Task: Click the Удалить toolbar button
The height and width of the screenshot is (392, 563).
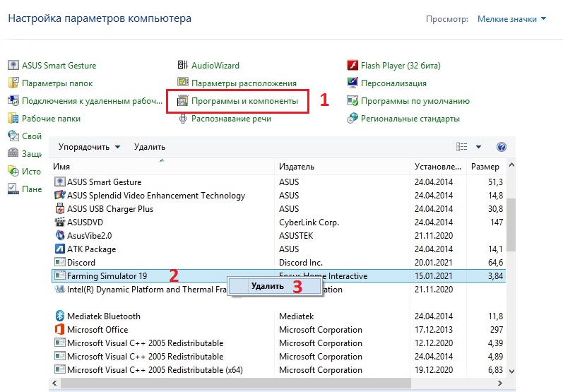Action: tap(149, 147)
